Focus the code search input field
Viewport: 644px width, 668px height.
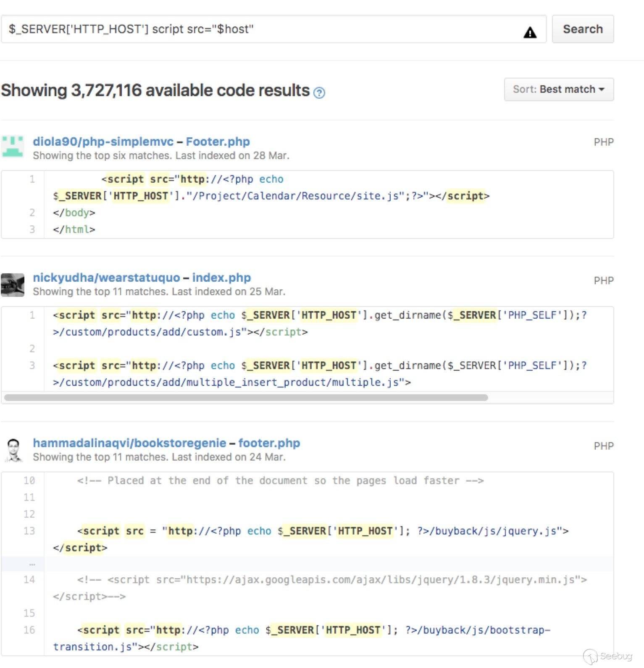pyautogui.click(x=260, y=29)
